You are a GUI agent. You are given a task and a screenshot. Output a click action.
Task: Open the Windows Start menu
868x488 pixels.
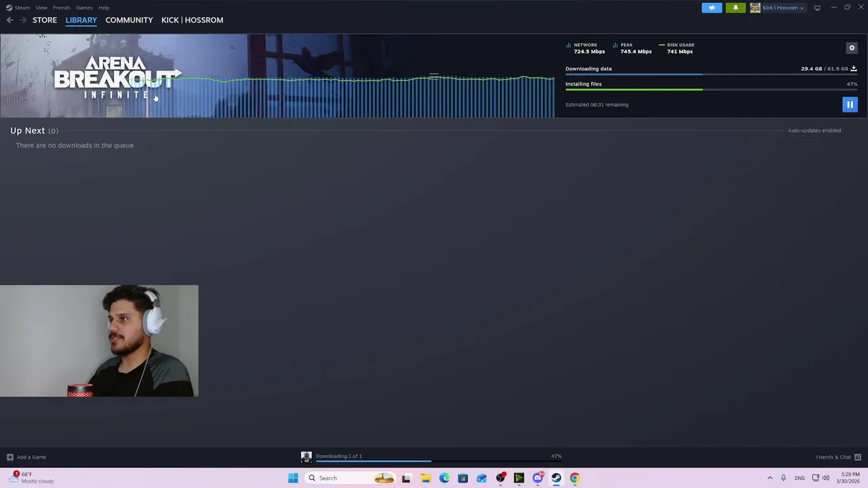pos(293,478)
